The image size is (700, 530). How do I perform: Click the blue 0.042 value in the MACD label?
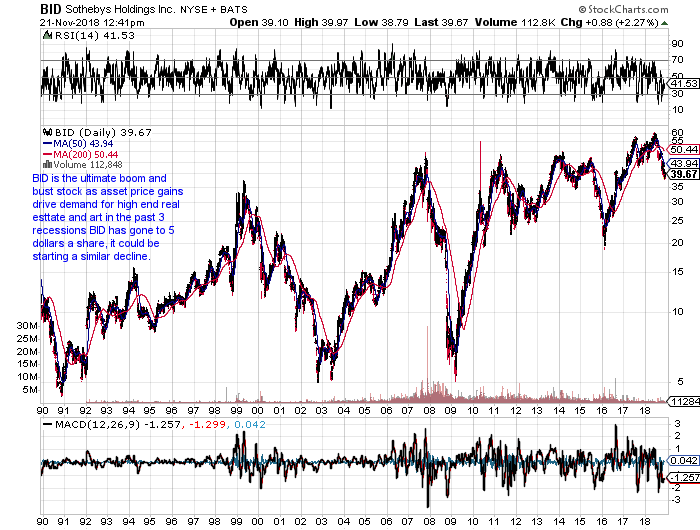tap(250, 425)
